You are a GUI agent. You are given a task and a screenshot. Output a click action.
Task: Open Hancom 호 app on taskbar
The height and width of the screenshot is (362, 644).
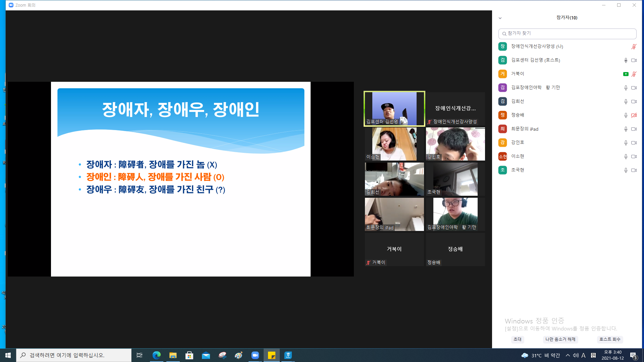tap(288, 355)
